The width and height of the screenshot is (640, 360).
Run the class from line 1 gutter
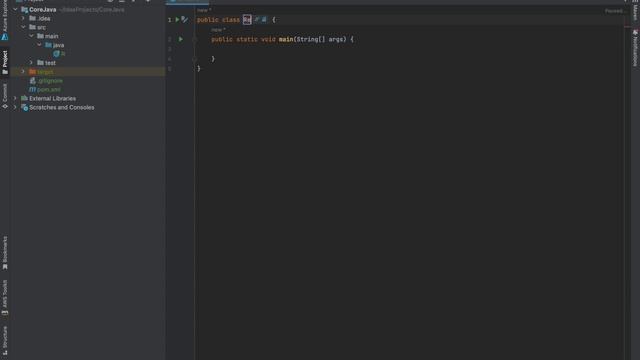(177, 20)
